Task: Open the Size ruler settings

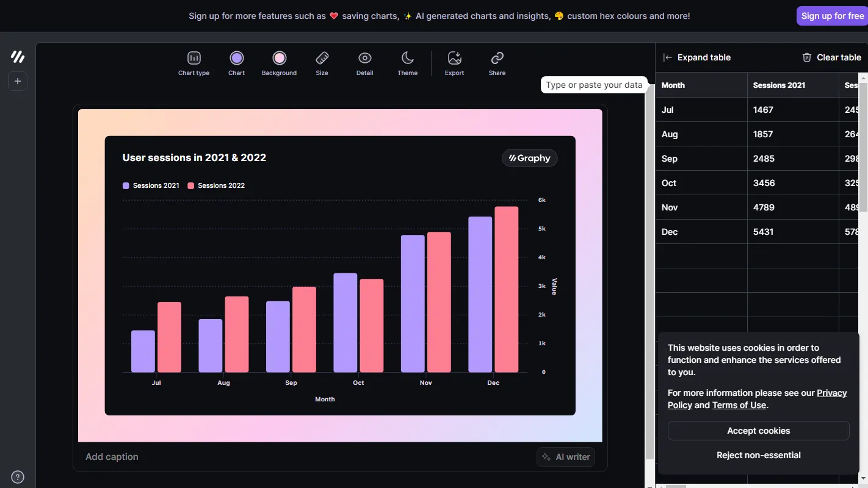Action: click(x=322, y=59)
